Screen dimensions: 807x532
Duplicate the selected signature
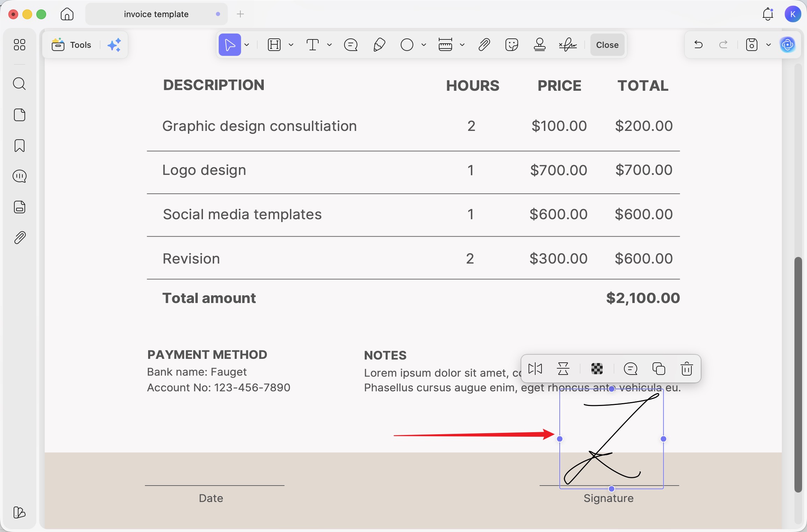point(659,369)
